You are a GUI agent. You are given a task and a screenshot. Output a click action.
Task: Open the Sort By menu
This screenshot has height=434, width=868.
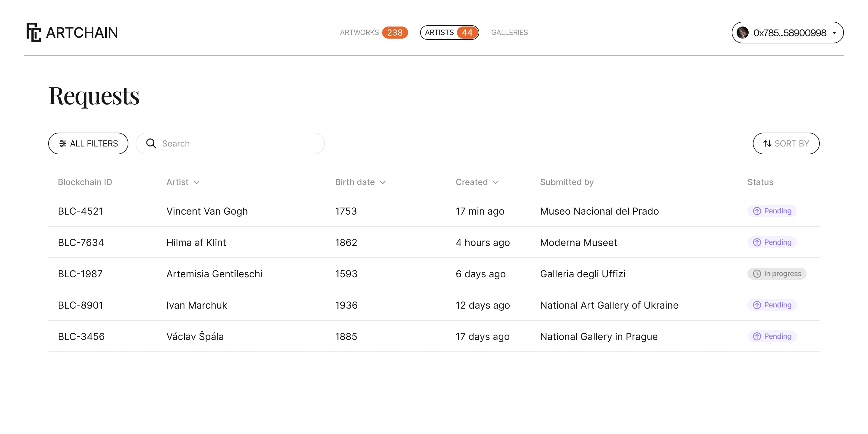point(786,143)
